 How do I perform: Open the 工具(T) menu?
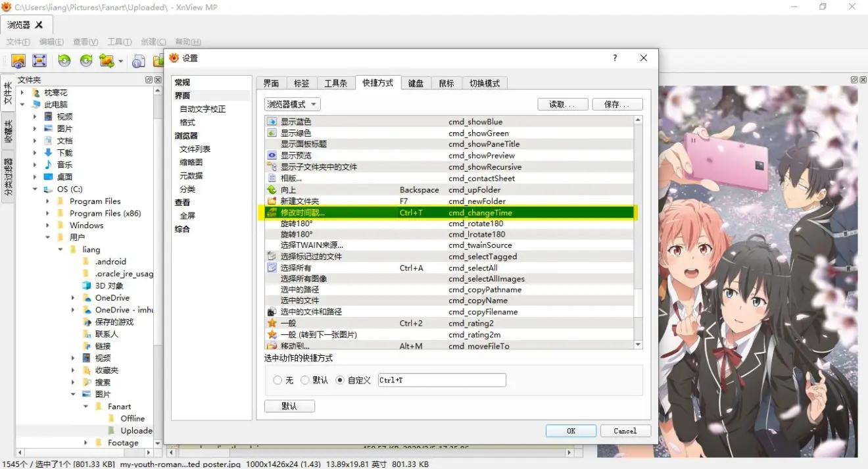pyautogui.click(x=119, y=41)
